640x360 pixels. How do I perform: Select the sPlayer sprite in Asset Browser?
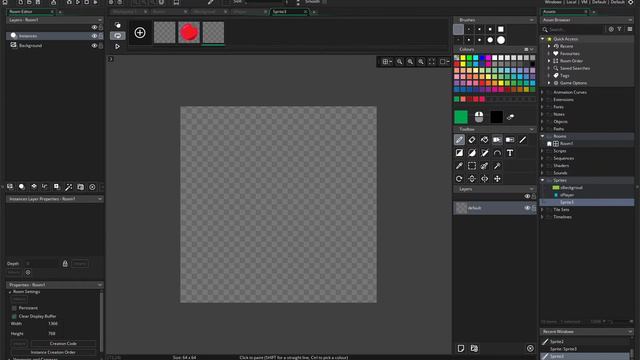(x=567, y=195)
